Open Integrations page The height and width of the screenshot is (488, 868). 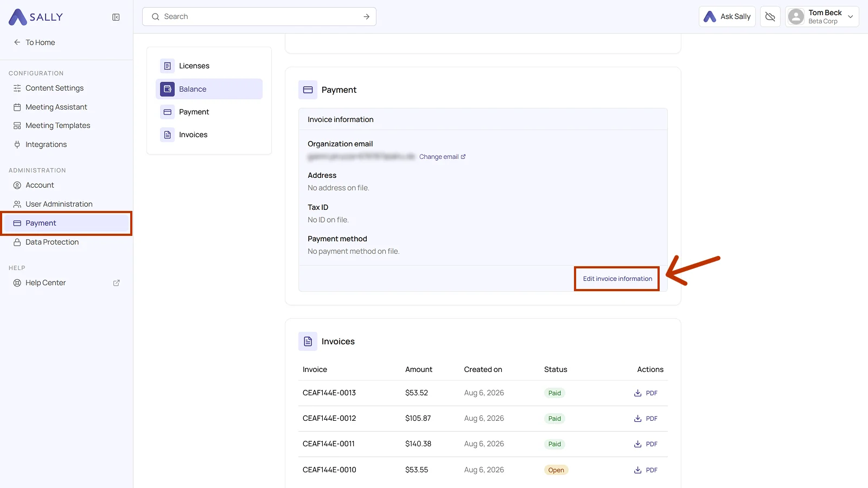(x=46, y=144)
